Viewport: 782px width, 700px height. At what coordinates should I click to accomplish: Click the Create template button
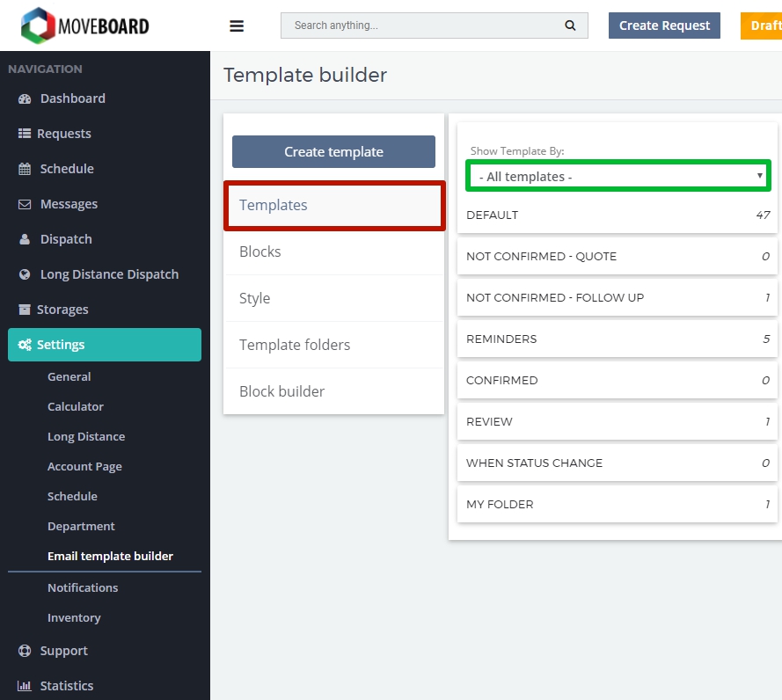click(x=333, y=151)
